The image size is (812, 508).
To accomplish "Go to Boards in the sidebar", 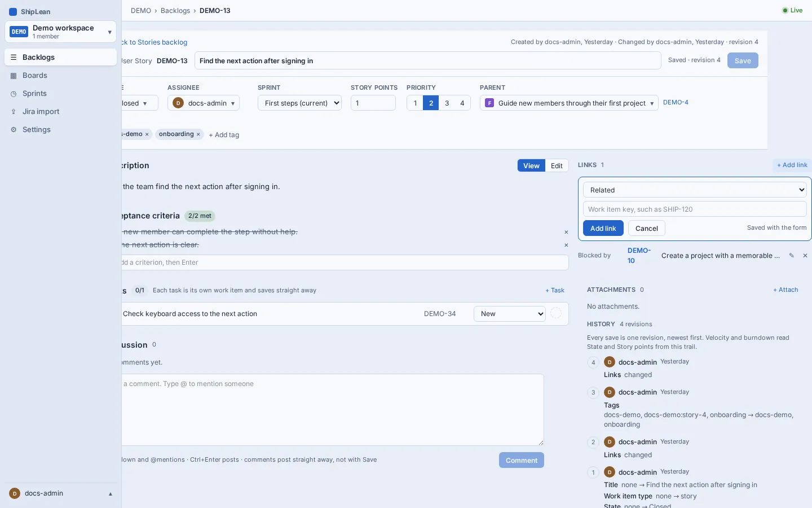I will [60, 76].
